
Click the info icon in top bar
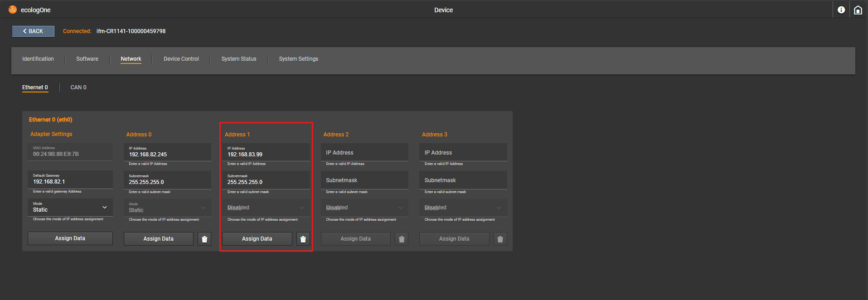coord(841,10)
